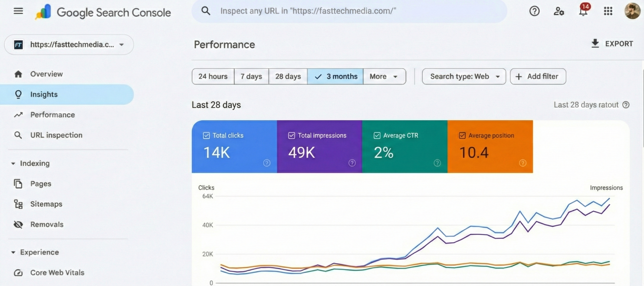Check Core Web Vitals report
Viewport: 644px width, 286px height.
click(57, 272)
